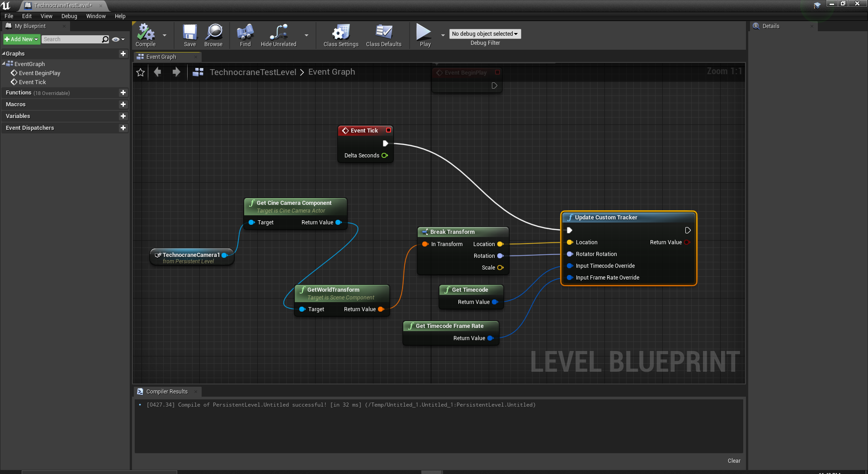
Task: Click the favorite star in graph toolbar
Action: point(141,72)
